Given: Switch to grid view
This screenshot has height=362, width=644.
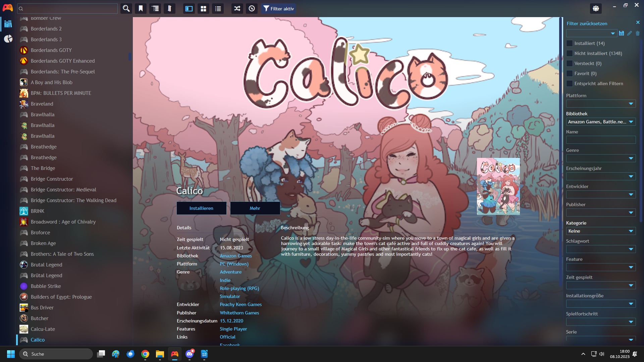Looking at the screenshot, I should click(203, 8).
